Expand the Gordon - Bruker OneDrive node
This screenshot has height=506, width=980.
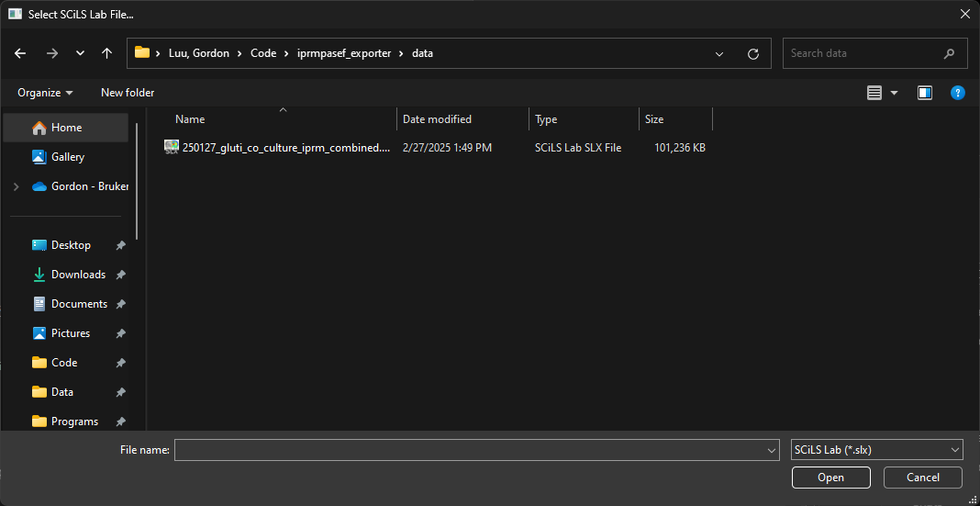(x=17, y=186)
